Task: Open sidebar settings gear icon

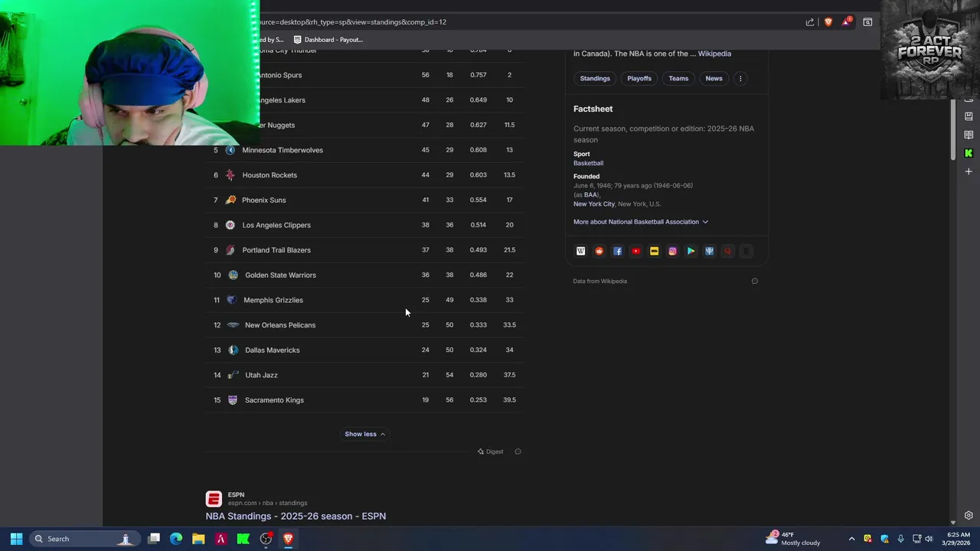Action: [969, 516]
